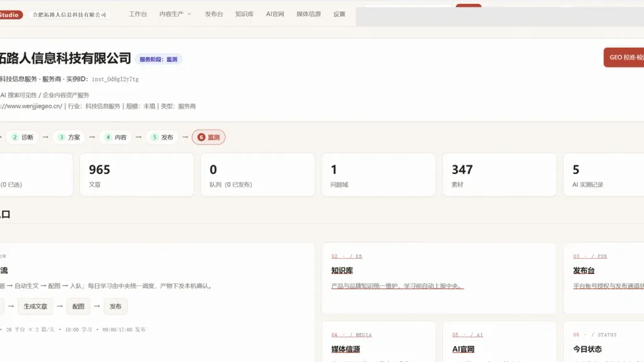Open the 0 队列 stat card

pyautogui.click(x=257, y=175)
